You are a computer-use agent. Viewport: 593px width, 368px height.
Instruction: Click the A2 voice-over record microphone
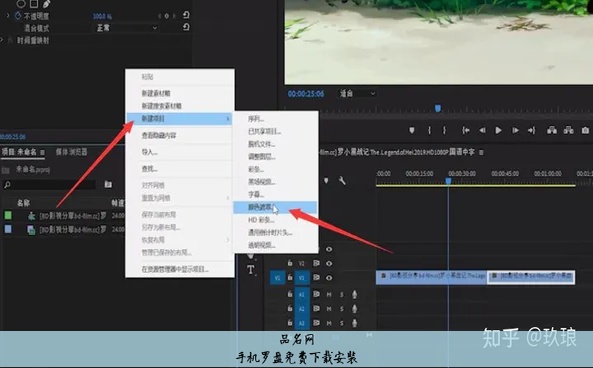[354, 309]
